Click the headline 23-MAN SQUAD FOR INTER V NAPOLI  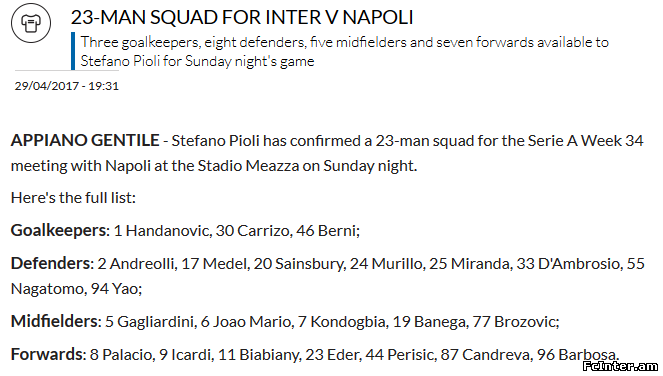[x=242, y=17]
